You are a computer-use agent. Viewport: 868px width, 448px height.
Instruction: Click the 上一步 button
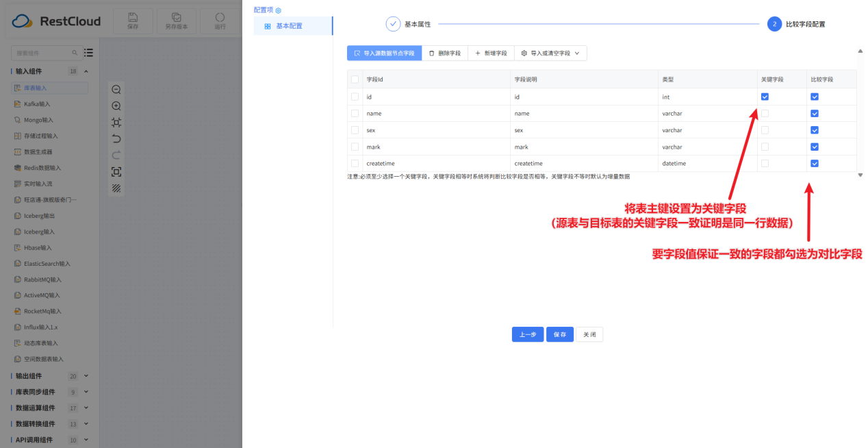(527, 334)
